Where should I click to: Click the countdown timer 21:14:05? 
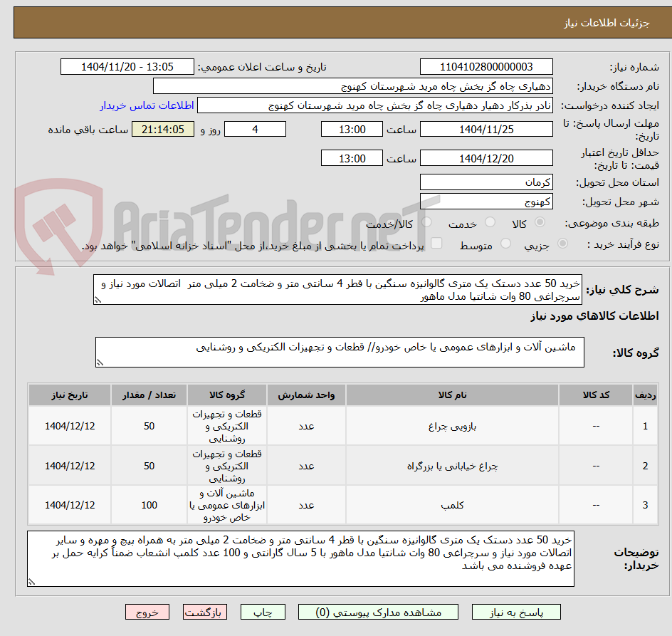[x=163, y=129]
